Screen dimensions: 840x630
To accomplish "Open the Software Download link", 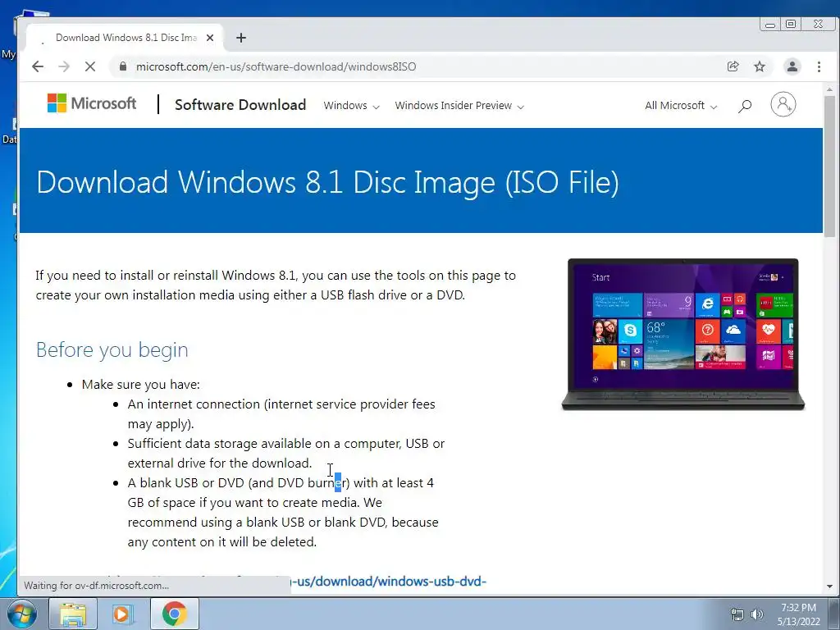I will [240, 105].
